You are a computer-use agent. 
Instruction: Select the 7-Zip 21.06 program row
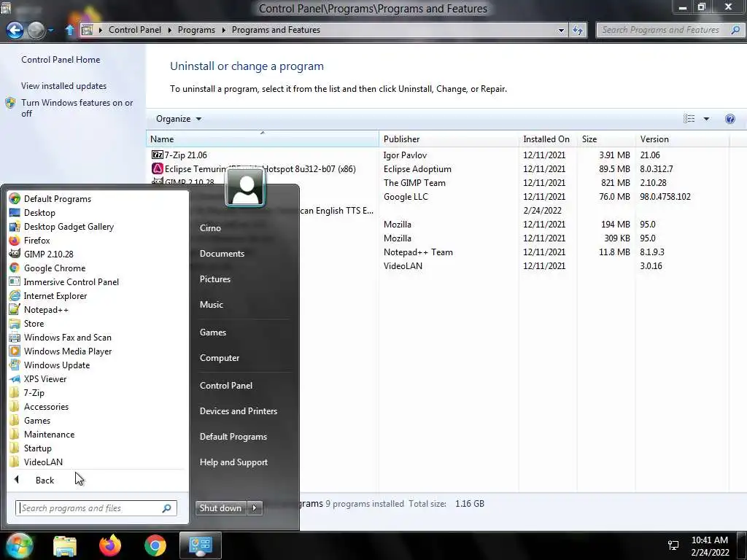[438, 155]
